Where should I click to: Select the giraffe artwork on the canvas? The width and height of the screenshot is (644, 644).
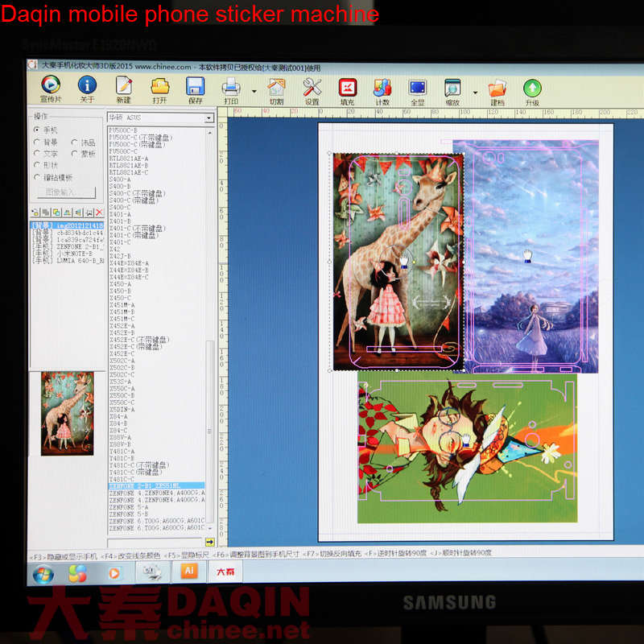tap(398, 262)
